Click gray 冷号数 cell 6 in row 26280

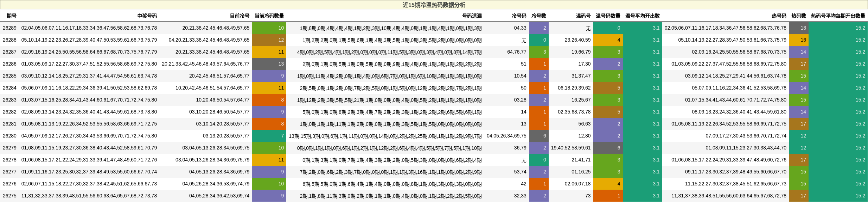538,136
